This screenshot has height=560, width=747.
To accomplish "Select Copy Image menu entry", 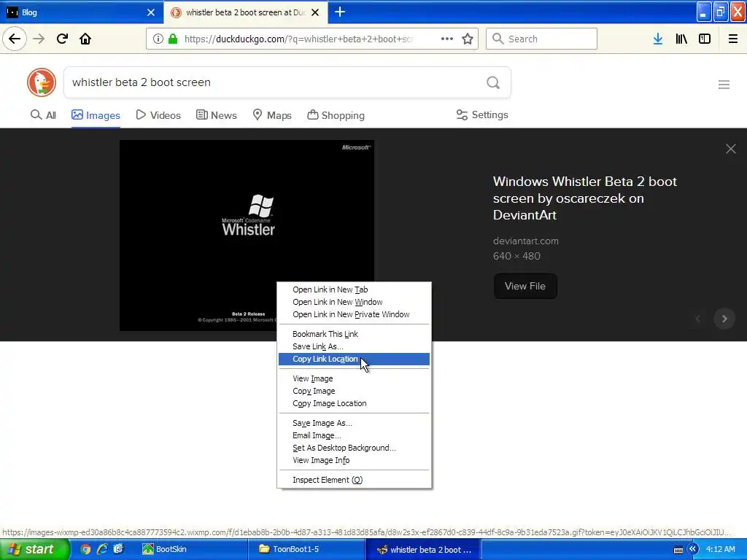I will 354,391.
